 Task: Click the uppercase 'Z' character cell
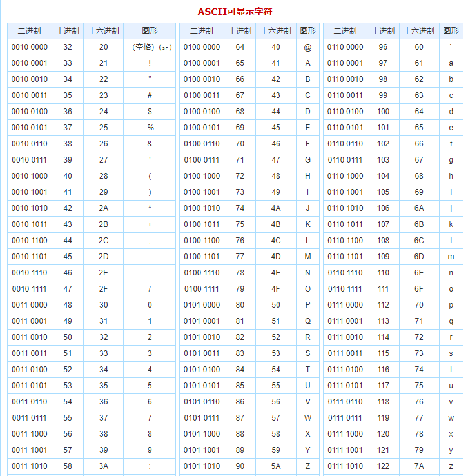(x=307, y=466)
